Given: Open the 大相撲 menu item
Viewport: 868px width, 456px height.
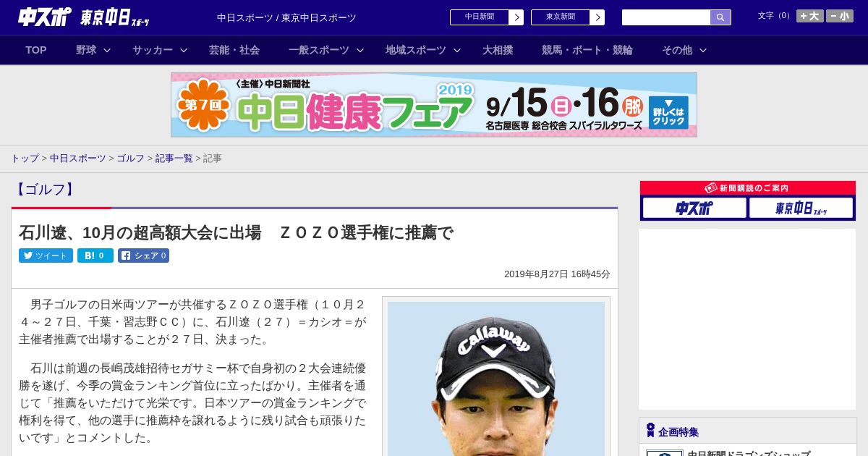Looking at the screenshot, I should pos(498,50).
